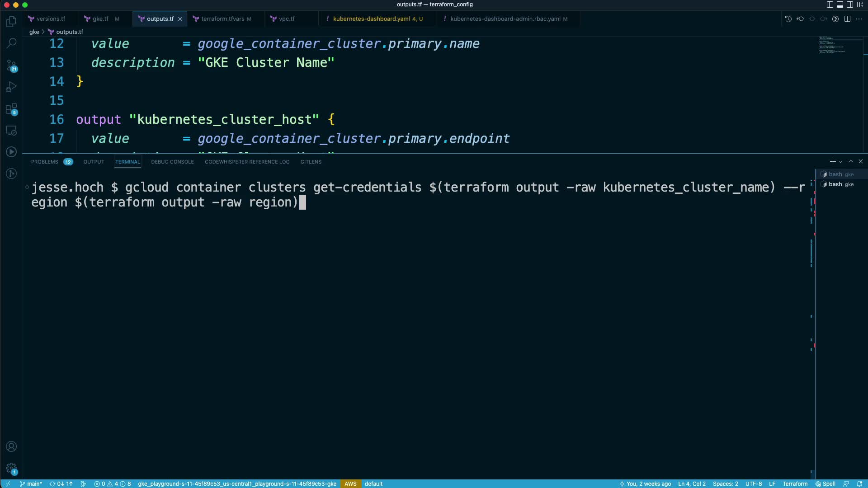Open GitLens file history clock icon
Image resolution: width=868 pixels, height=488 pixels.
pos(788,19)
